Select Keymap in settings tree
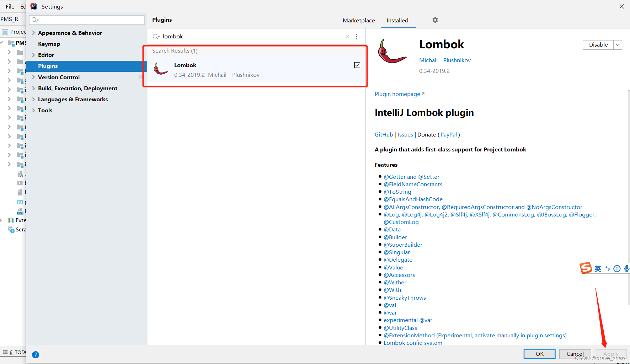This screenshot has height=364, width=630. click(49, 44)
